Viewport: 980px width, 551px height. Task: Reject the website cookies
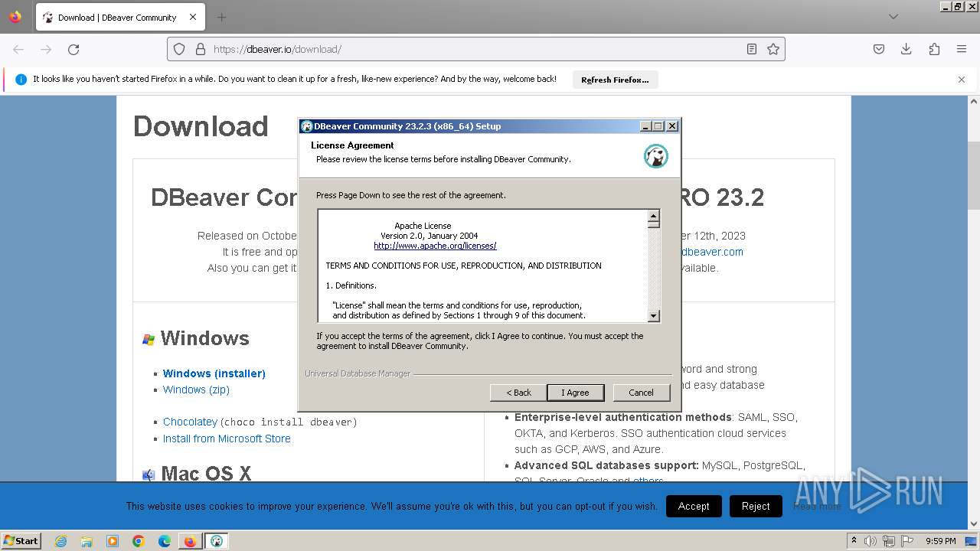click(756, 506)
